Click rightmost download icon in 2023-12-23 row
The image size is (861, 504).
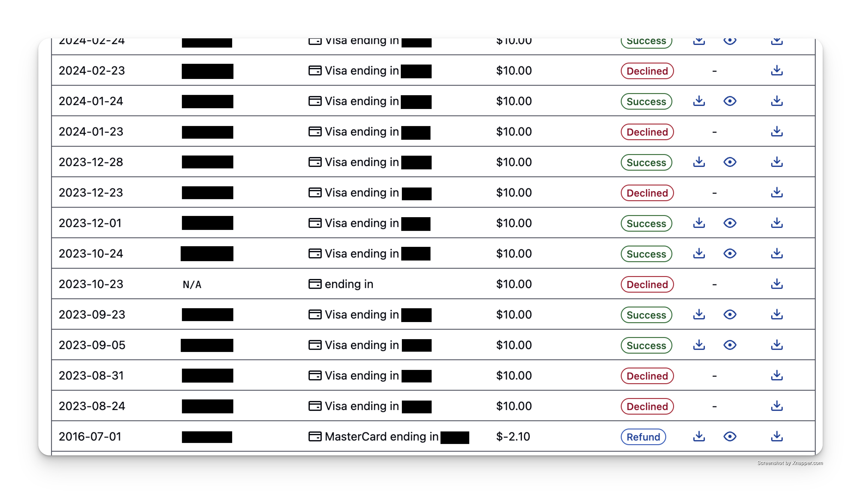(777, 193)
